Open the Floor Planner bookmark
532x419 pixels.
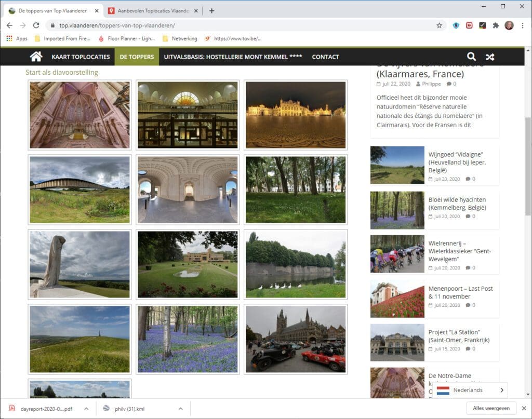click(x=127, y=38)
